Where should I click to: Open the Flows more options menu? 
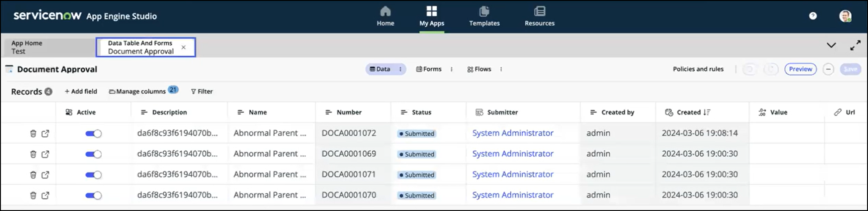click(x=501, y=69)
